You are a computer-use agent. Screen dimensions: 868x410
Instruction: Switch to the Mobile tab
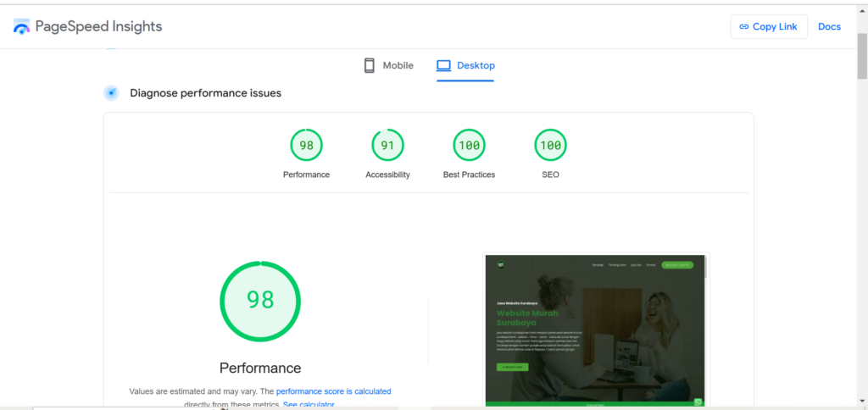tap(388, 65)
